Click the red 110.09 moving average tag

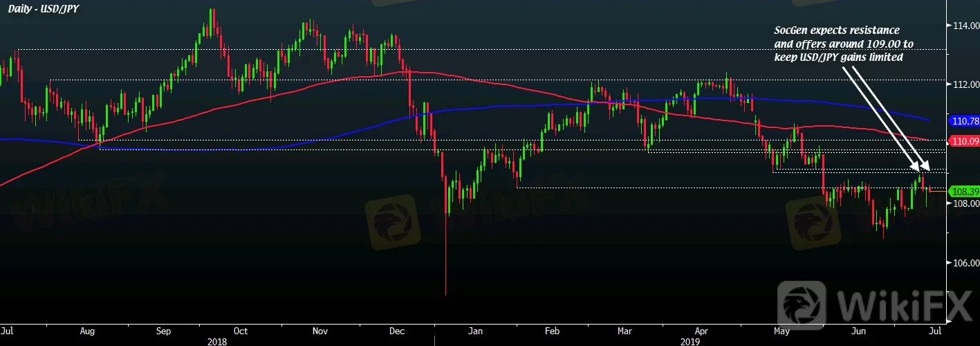pyautogui.click(x=965, y=140)
